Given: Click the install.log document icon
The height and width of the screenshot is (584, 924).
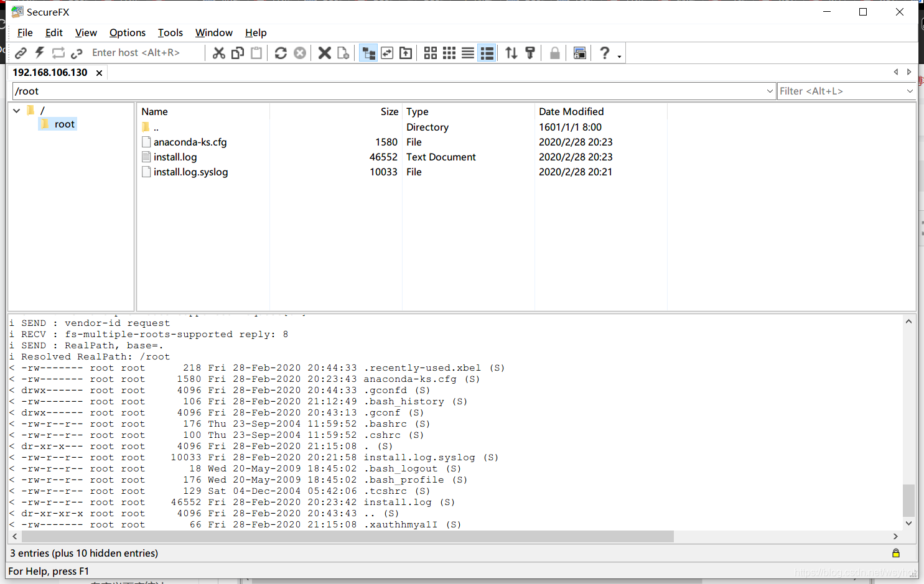Looking at the screenshot, I should (146, 157).
